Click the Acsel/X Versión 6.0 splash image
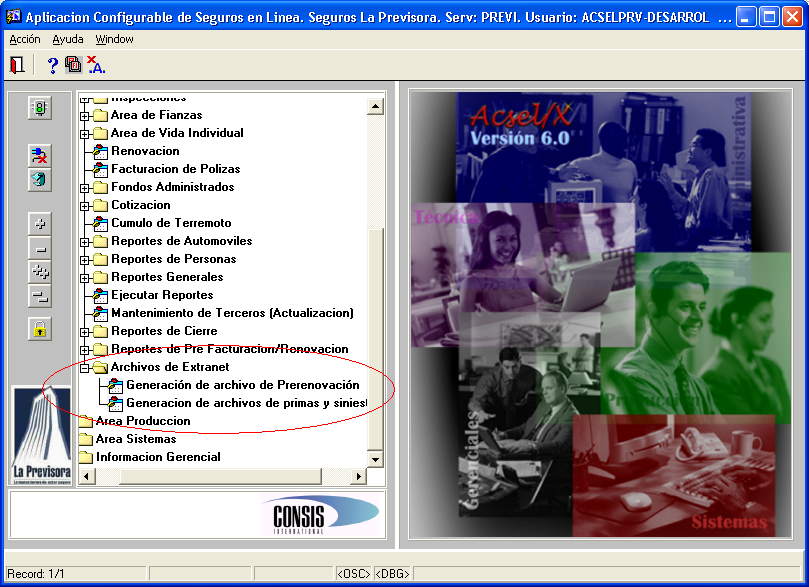Screen dimensions: 809x587 [600, 315]
